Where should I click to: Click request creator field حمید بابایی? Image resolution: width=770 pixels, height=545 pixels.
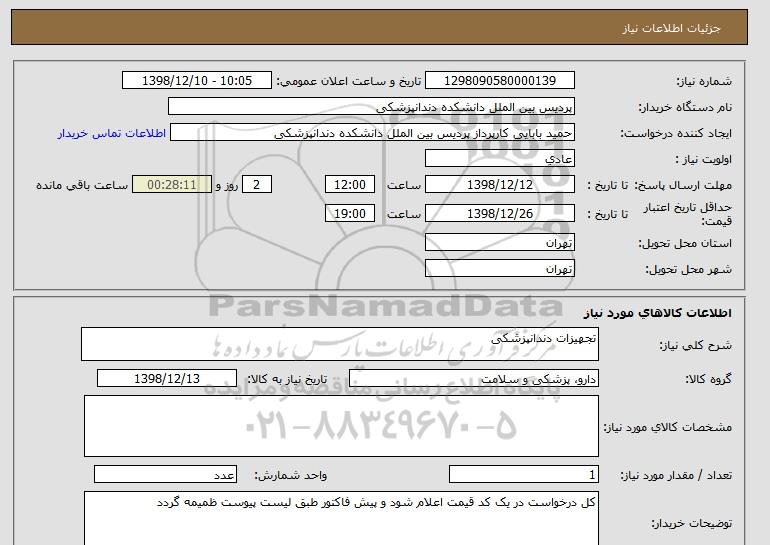(372, 133)
